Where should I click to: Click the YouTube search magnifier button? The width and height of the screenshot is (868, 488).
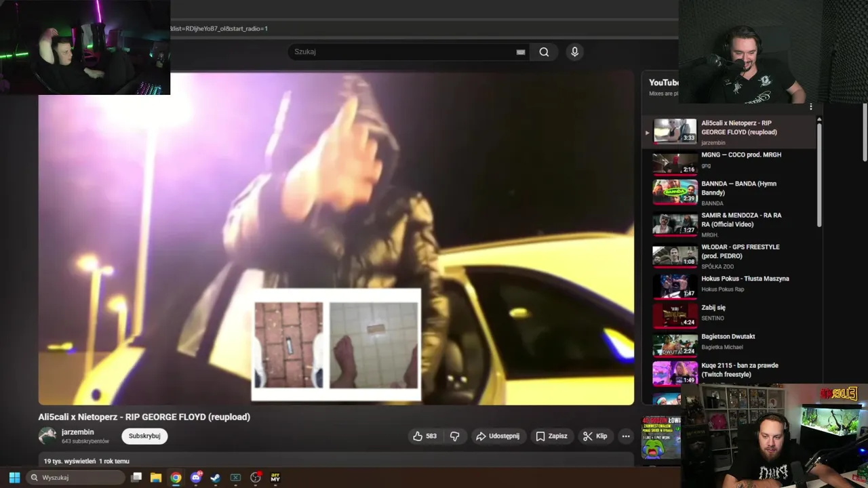click(x=544, y=52)
